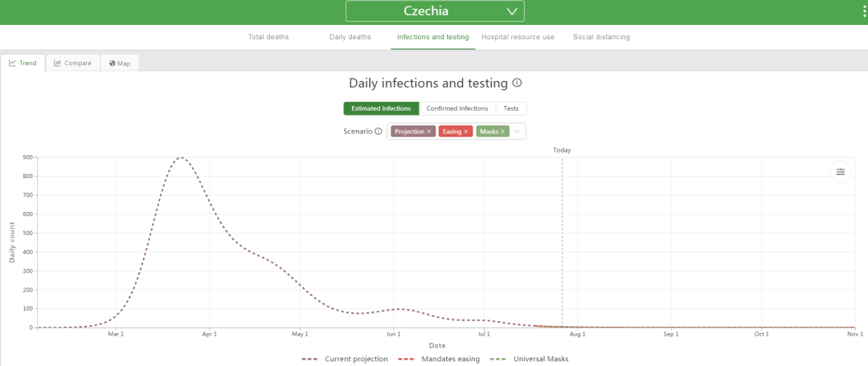
Task: Remove the Masks scenario tag
Action: [x=502, y=132]
